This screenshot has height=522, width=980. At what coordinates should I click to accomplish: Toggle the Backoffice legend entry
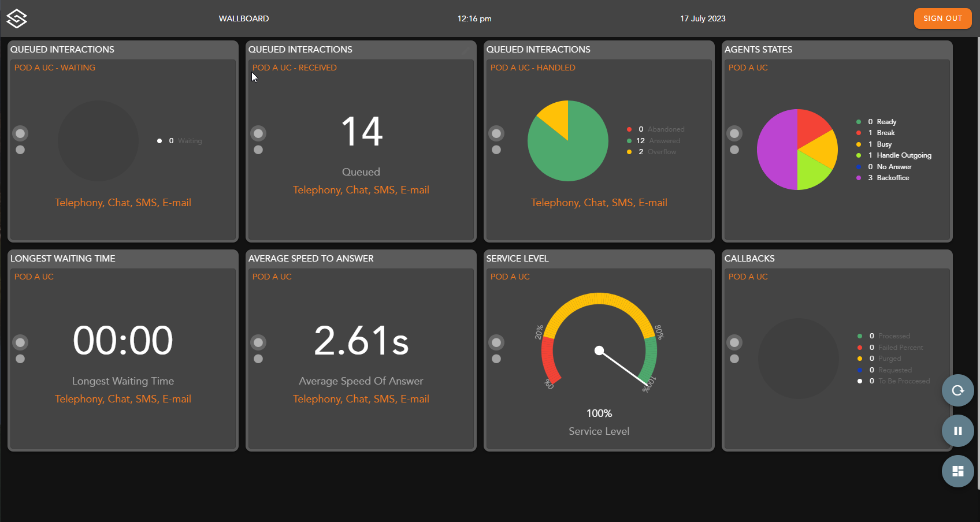coord(883,178)
